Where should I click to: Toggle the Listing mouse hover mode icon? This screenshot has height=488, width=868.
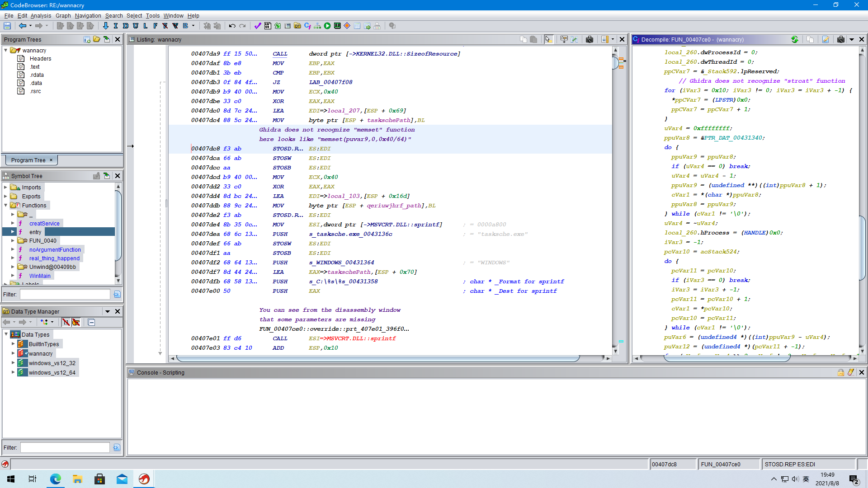click(x=548, y=39)
